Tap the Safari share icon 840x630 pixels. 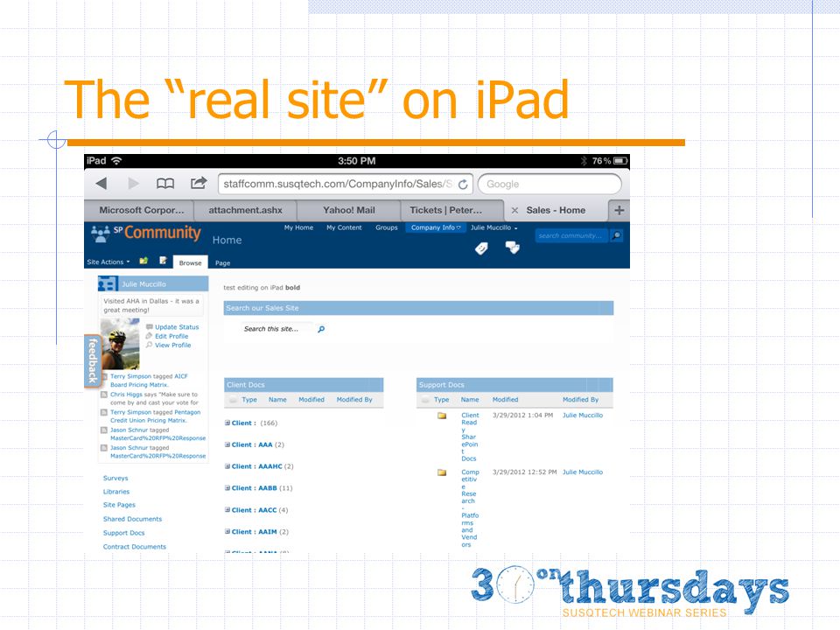199,183
